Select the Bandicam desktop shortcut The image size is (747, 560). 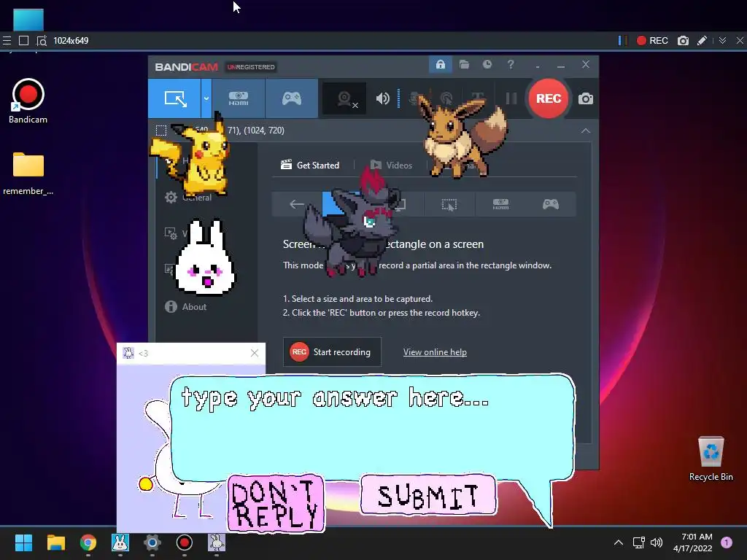coord(28,101)
